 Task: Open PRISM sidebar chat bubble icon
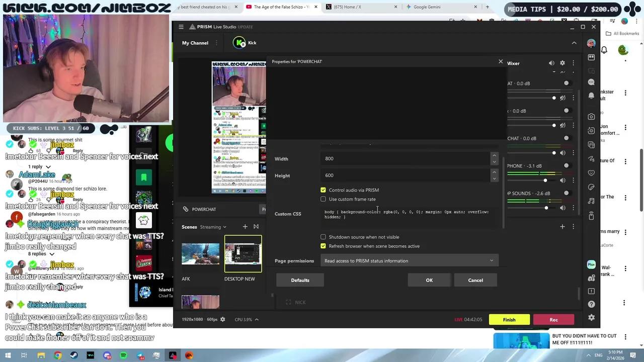click(x=591, y=82)
